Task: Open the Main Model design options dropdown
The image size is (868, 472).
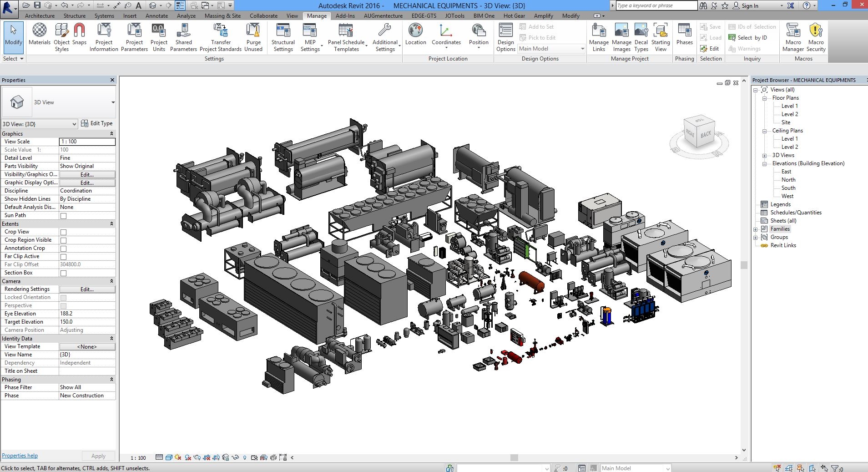Action: [x=583, y=49]
